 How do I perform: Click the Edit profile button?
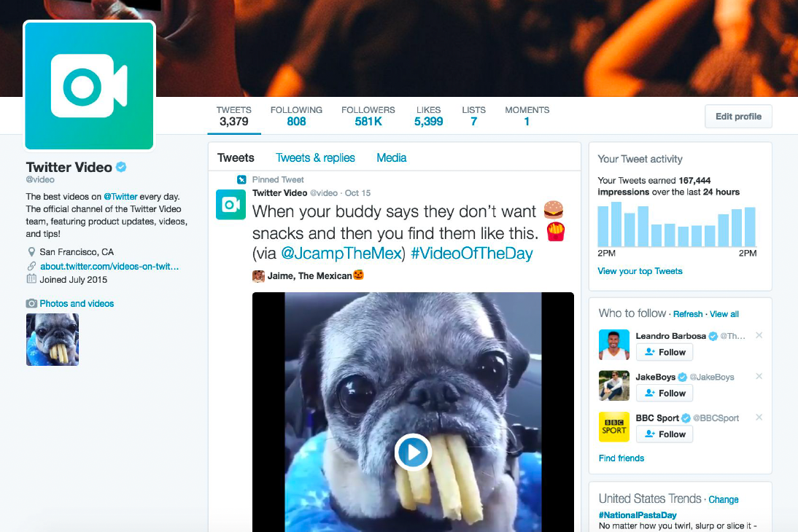pos(738,117)
